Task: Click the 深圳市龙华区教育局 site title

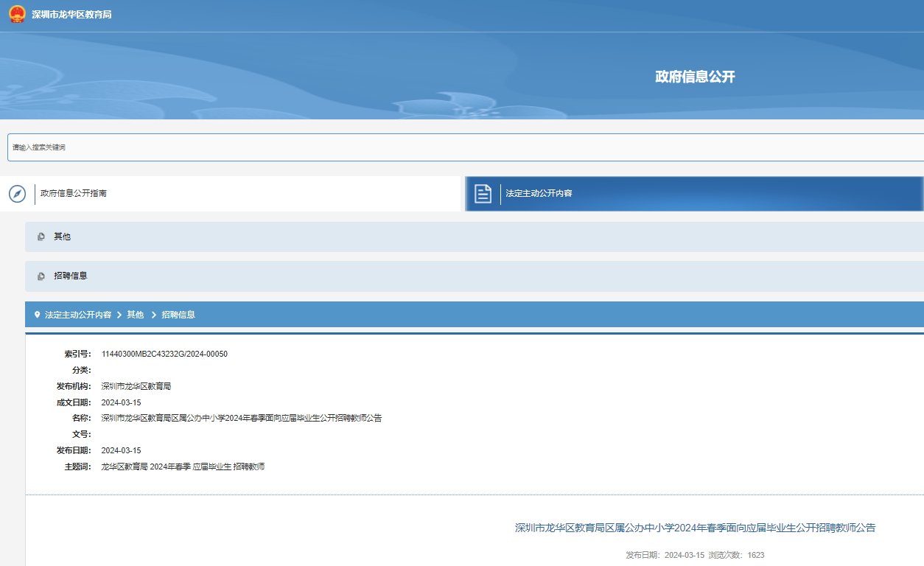Action: 71,15
